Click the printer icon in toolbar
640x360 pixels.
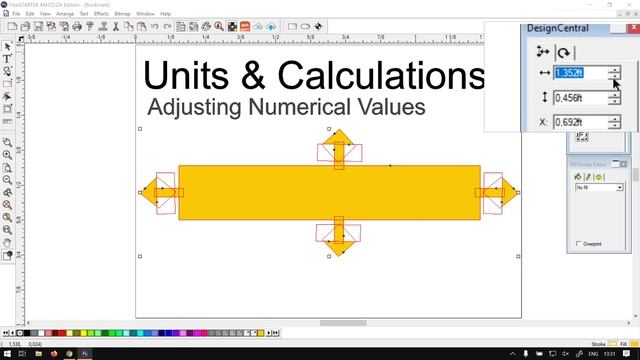click(x=77, y=27)
